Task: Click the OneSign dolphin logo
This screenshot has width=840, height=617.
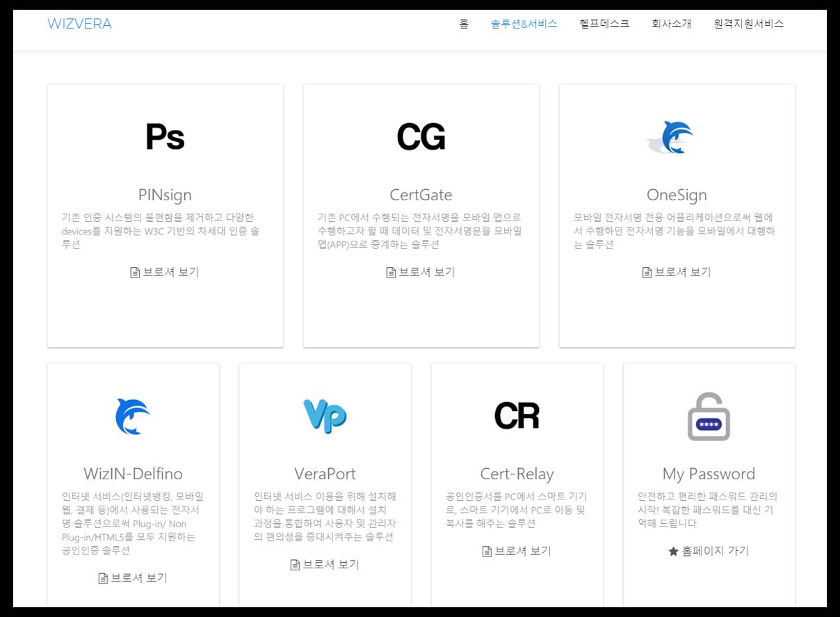Action: [670, 137]
